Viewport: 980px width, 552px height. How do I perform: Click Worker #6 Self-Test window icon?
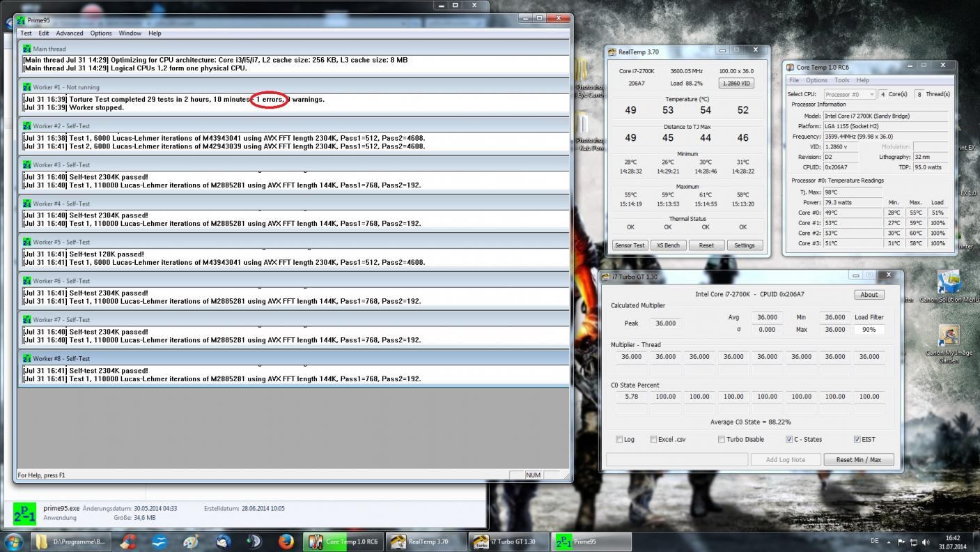pos(27,281)
